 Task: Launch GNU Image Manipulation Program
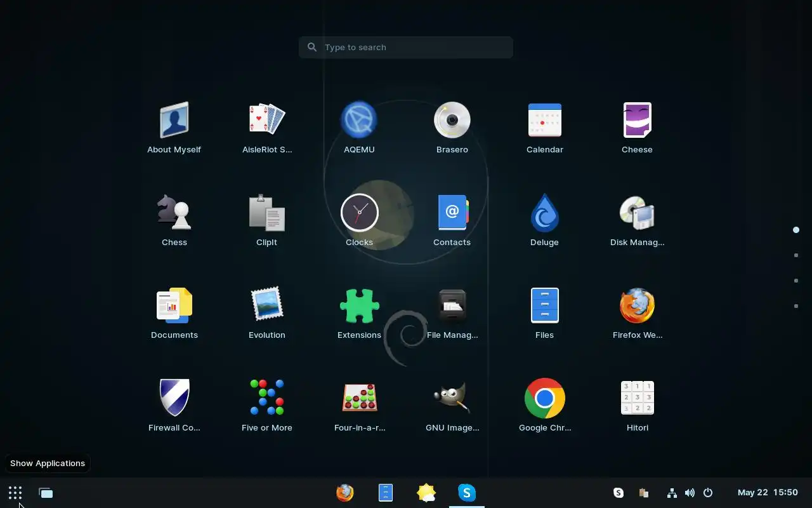click(x=452, y=406)
